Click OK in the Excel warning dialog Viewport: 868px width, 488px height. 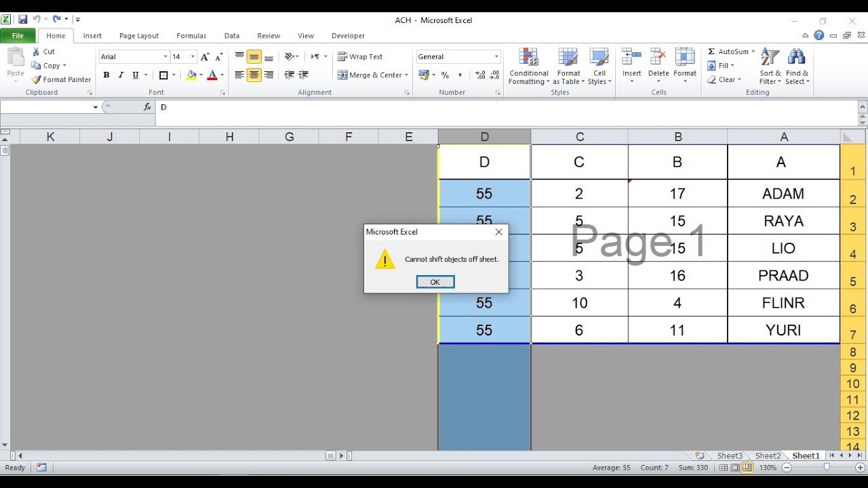[x=435, y=282]
